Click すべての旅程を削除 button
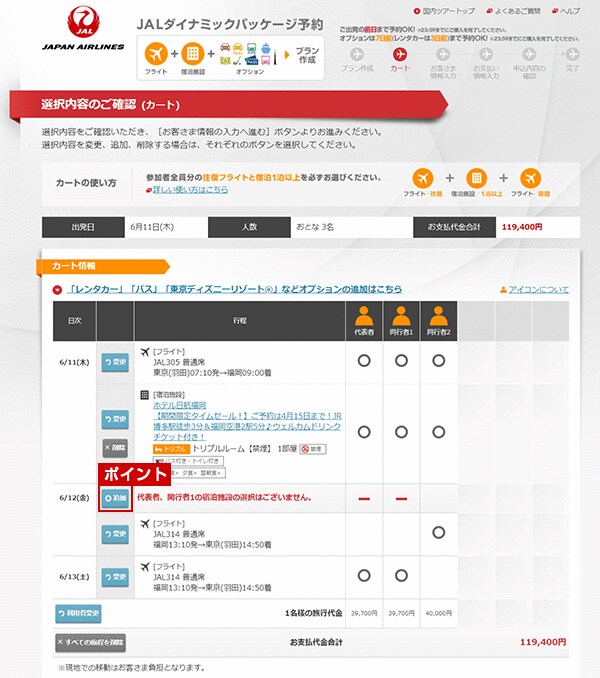Screen dimensions: 600x678 (x=90, y=641)
